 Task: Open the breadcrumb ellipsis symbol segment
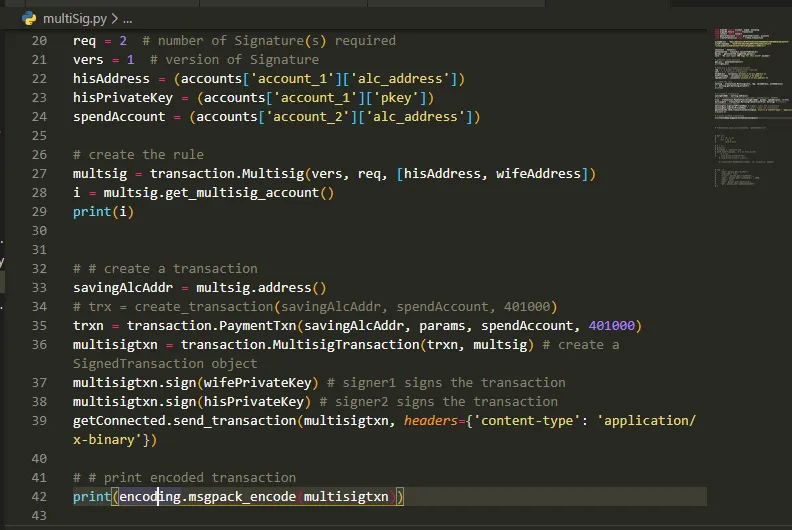pyautogui.click(x=127, y=19)
